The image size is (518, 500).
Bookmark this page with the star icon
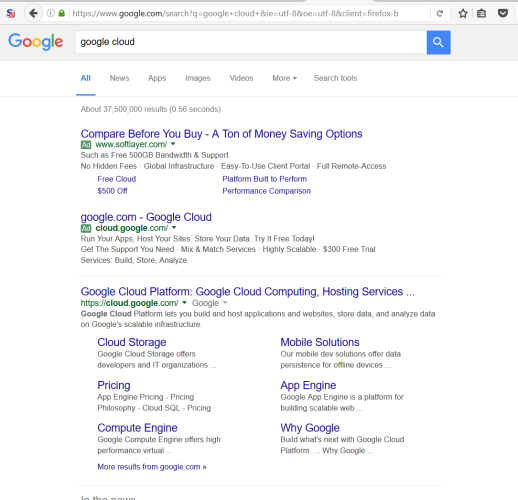click(463, 13)
